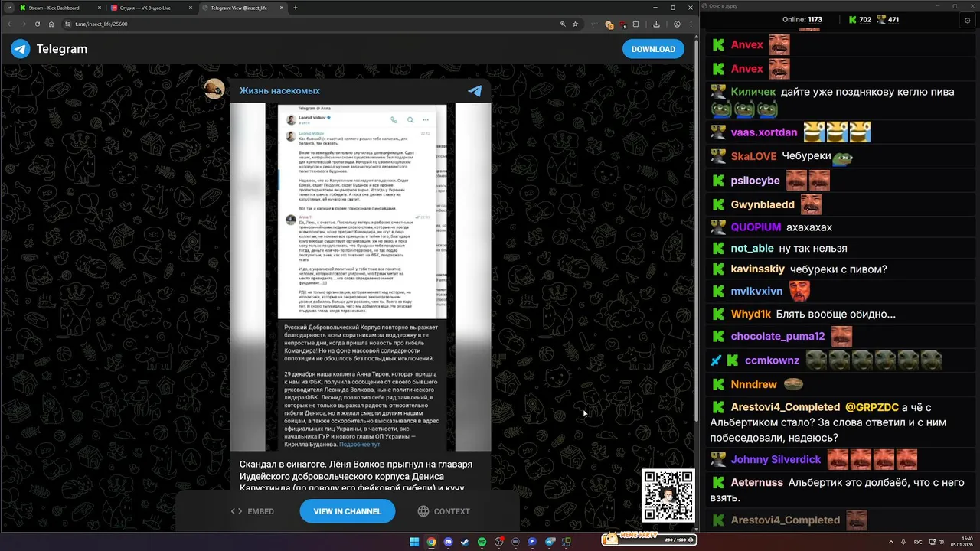The height and width of the screenshot is (551, 980).
Task: Click the CONTEXT button
Action: tap(444, 511)
